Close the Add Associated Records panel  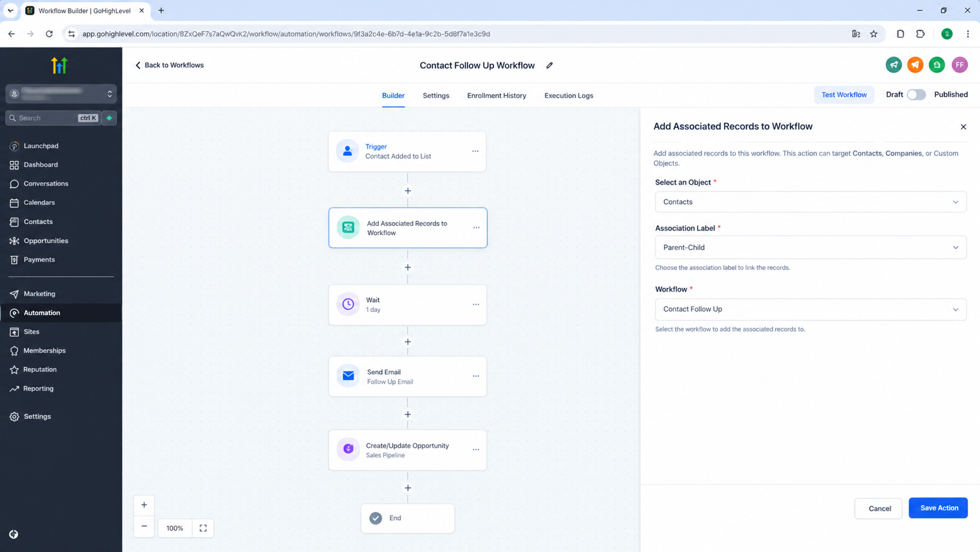(x=963, y=127)
